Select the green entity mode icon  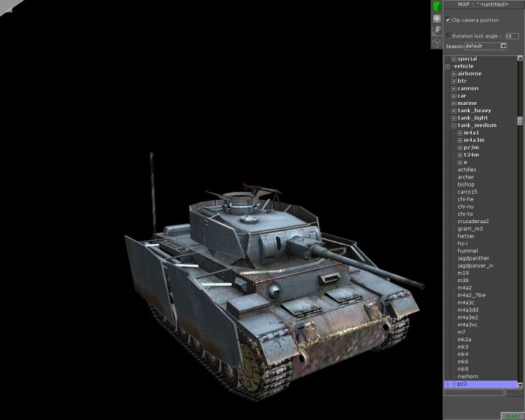point(437,6)
